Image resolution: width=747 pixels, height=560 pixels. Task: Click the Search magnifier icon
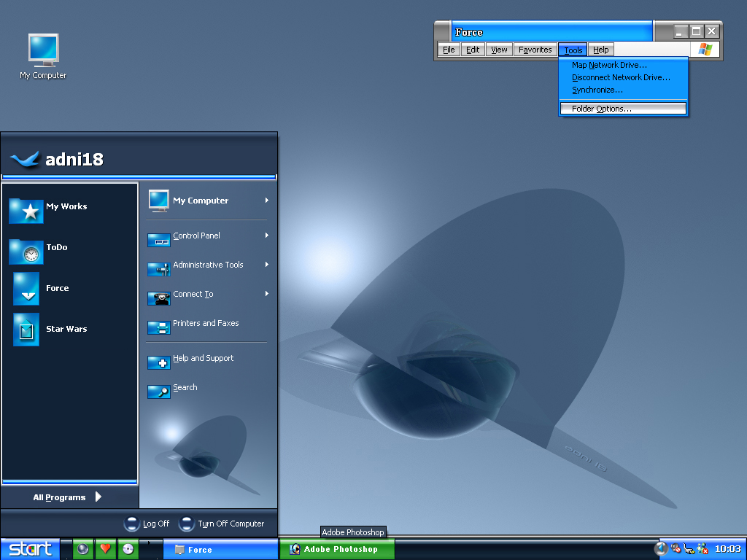pyautogui.click(x=158, y=392)
